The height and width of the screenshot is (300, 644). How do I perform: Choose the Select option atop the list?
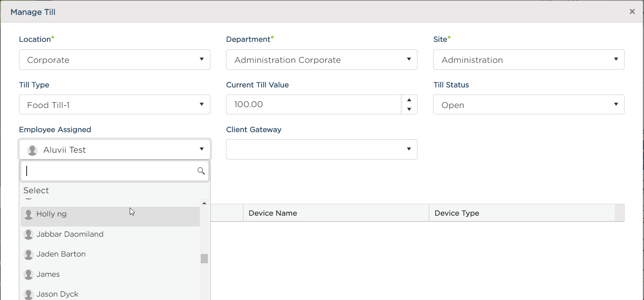coord(36,190)
